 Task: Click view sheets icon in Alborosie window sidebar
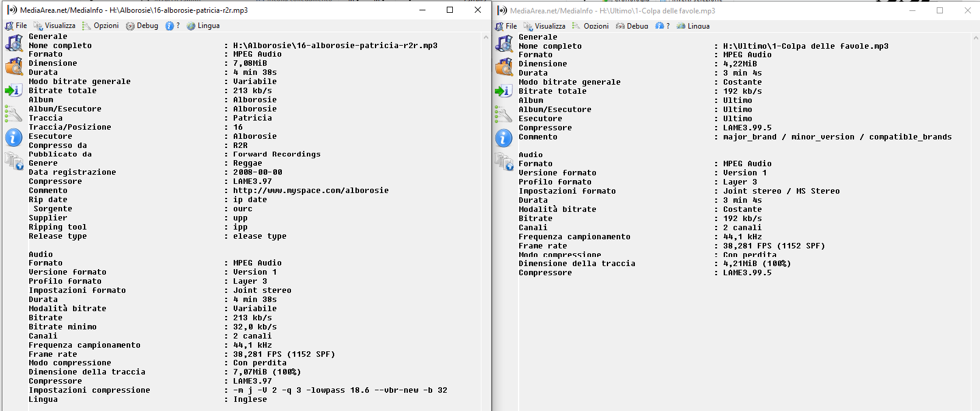tap(13, 161)
